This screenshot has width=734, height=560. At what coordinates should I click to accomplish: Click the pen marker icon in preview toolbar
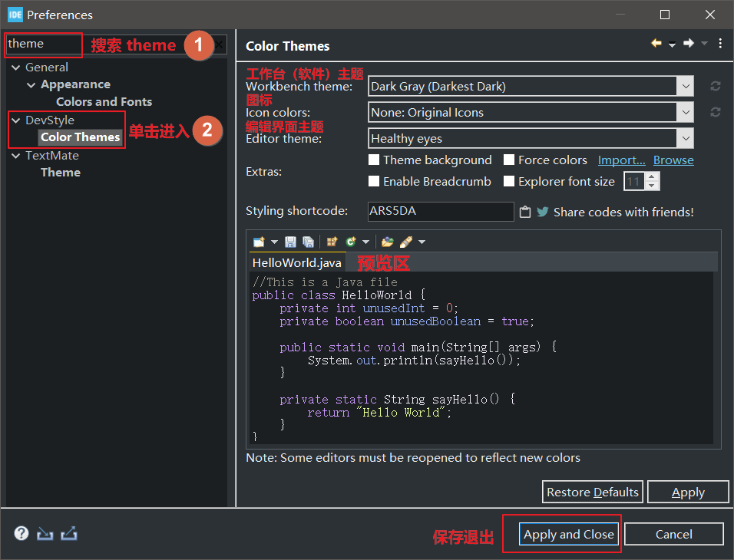406,242
